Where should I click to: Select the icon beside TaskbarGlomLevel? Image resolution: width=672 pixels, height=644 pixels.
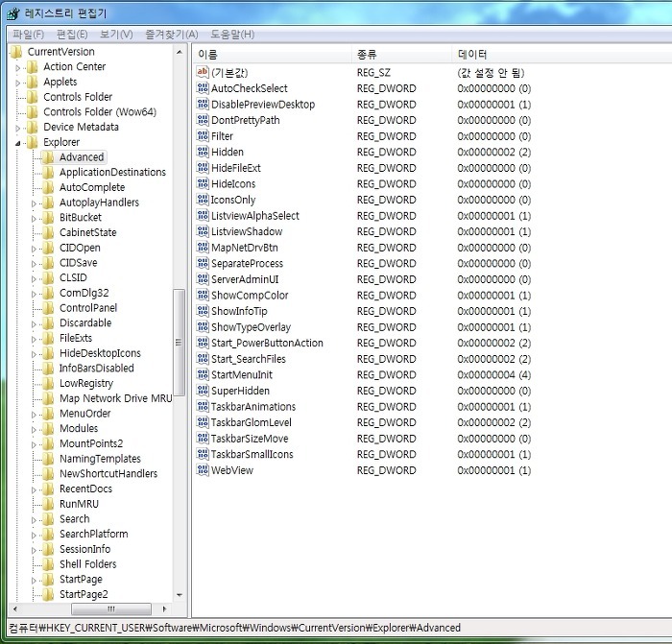[203, 422]
